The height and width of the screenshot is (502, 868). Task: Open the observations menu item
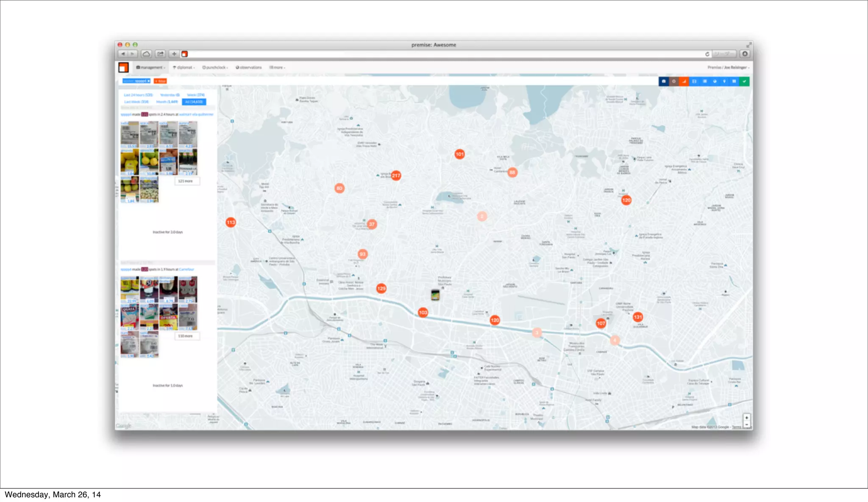point(249,67)
